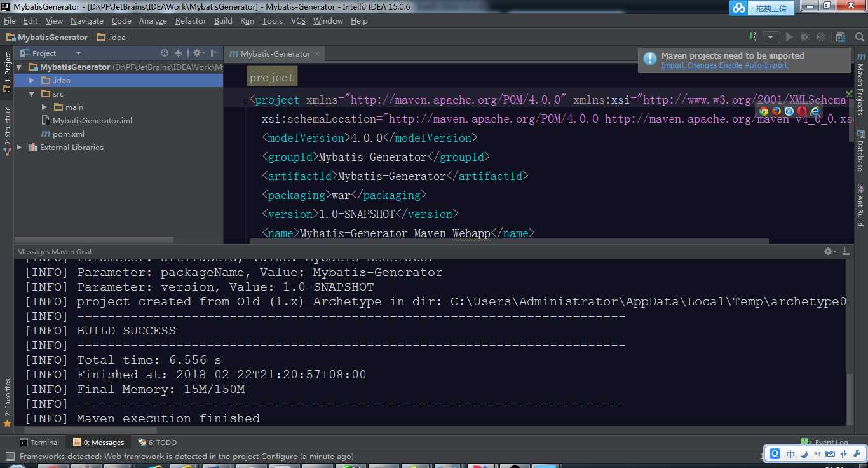Open pom.xml in Safari browser icon
The image size is (868, 468).
point(789,111)
